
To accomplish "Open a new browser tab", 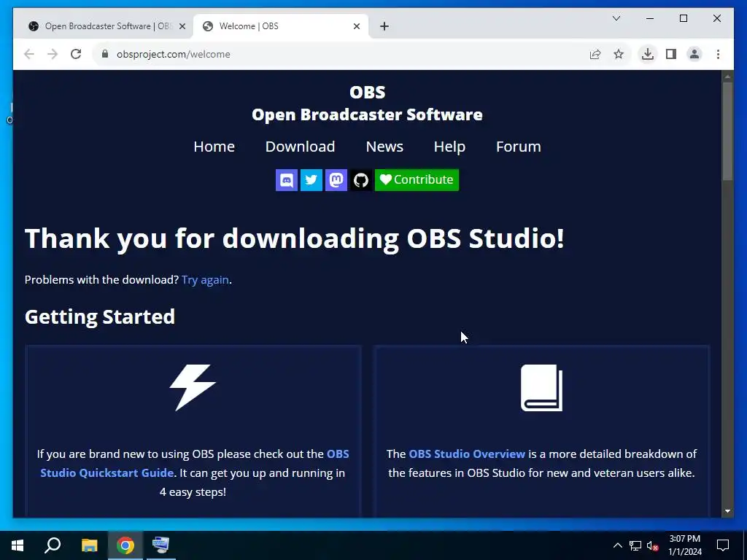I will point(384,26).
